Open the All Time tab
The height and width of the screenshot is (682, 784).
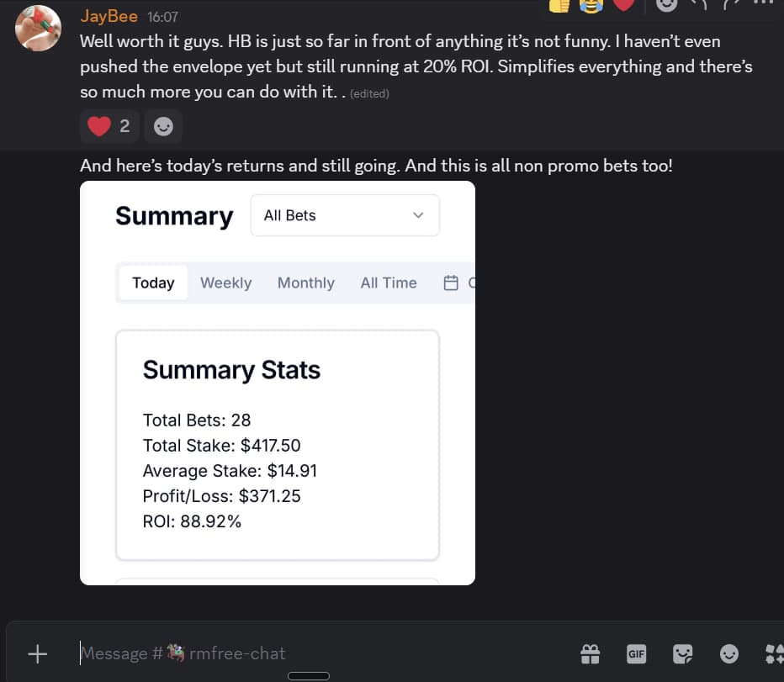pyautogui.click(x=388, y=283)
